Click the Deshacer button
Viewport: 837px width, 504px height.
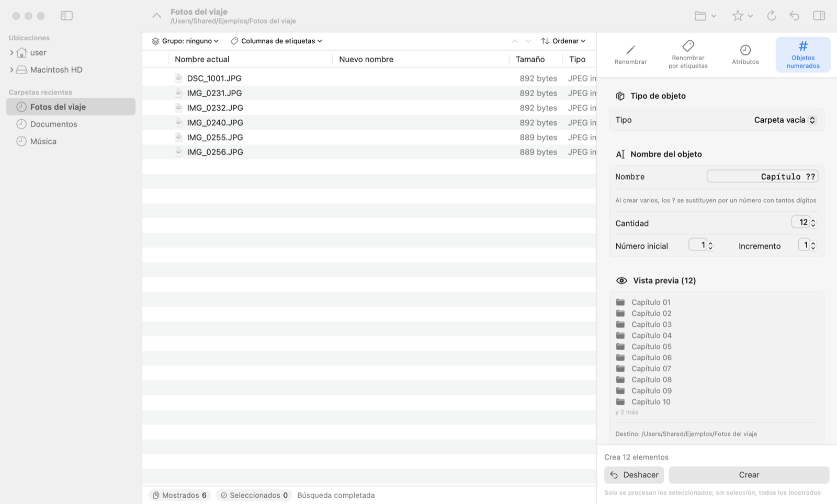634,475
